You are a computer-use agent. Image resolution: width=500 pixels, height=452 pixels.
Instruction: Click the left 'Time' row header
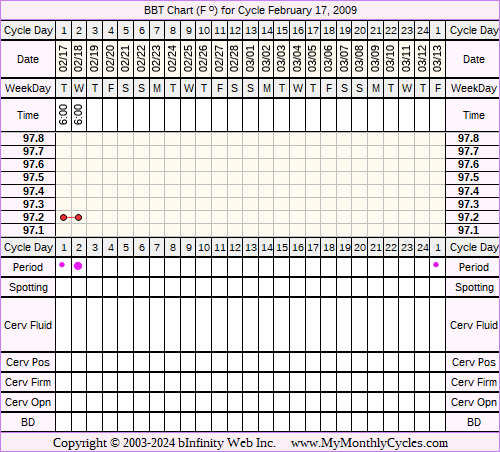28,115
